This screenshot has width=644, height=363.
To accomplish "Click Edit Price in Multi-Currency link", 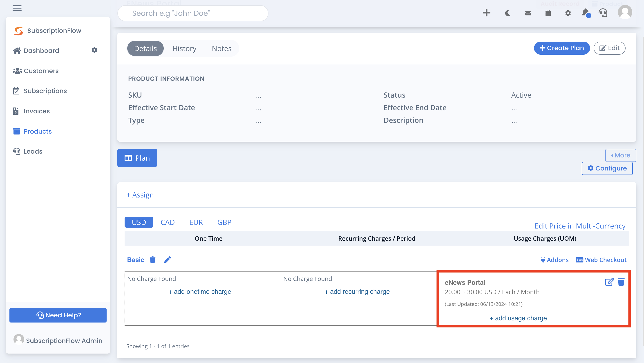I will coord(580,226).
